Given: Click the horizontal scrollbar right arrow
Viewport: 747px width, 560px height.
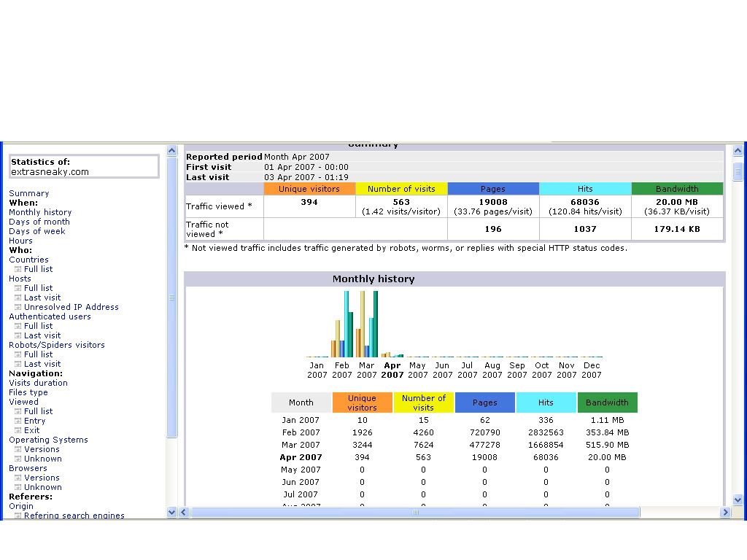Looking at the screenshot, I should coord(725,513).
